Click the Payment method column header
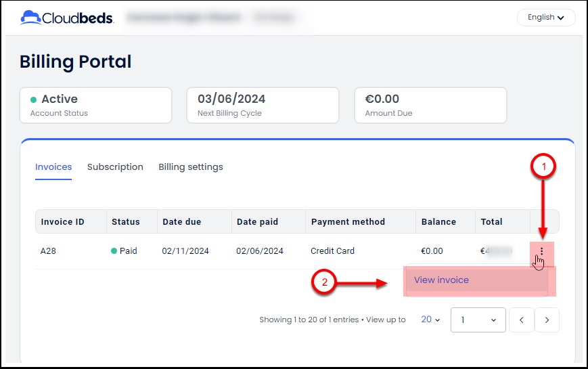This screenshot has width=588, height=369. [348, 222]
